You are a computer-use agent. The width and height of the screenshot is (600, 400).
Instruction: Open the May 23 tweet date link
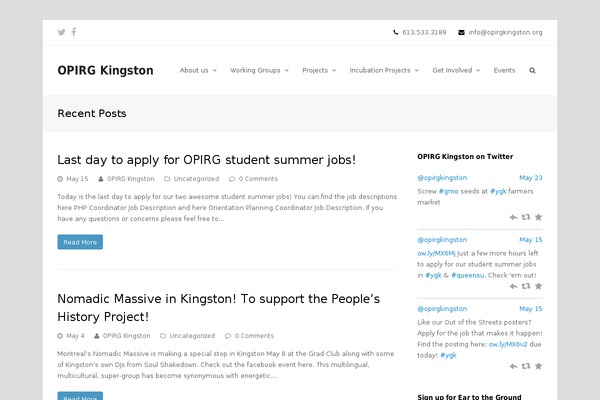(531, 178)
